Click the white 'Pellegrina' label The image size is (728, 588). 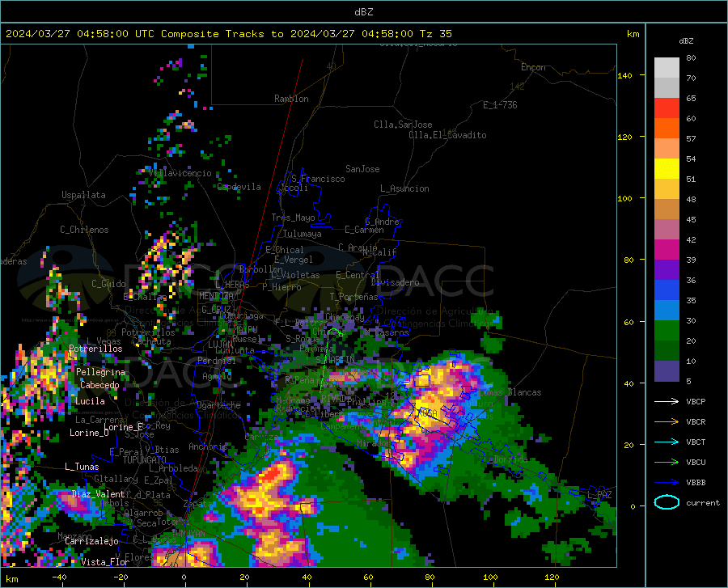click(101, 372)
